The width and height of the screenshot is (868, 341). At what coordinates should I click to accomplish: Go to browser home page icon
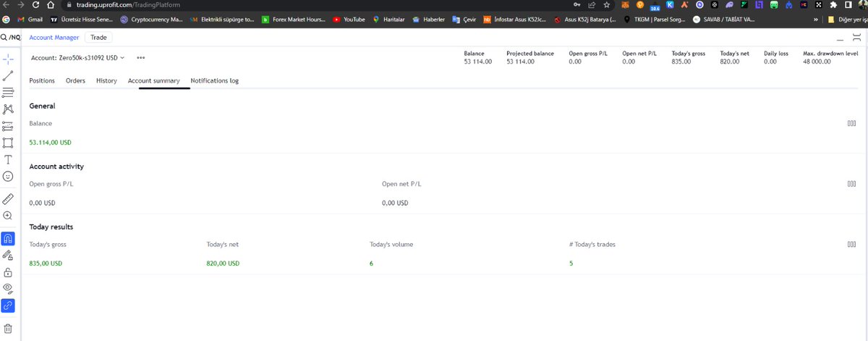(x=52, y=5)
